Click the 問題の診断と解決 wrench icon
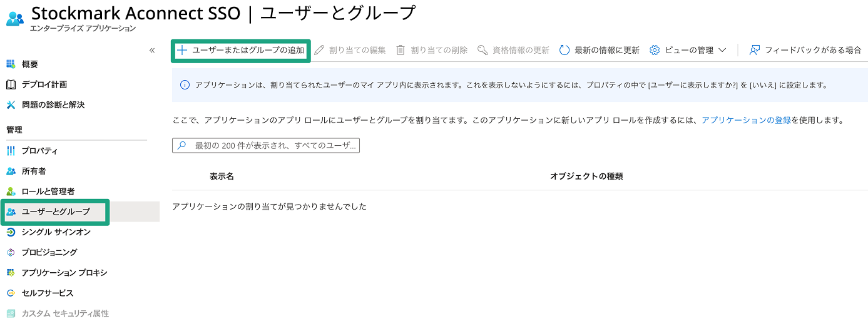Screen dimensions: 868x331 [11, 104]
